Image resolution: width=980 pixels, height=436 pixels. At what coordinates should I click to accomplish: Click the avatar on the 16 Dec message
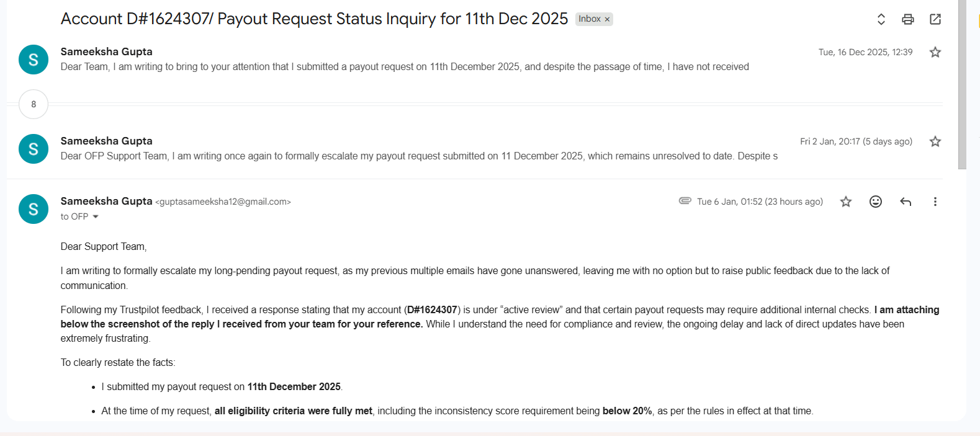(34, 60)
